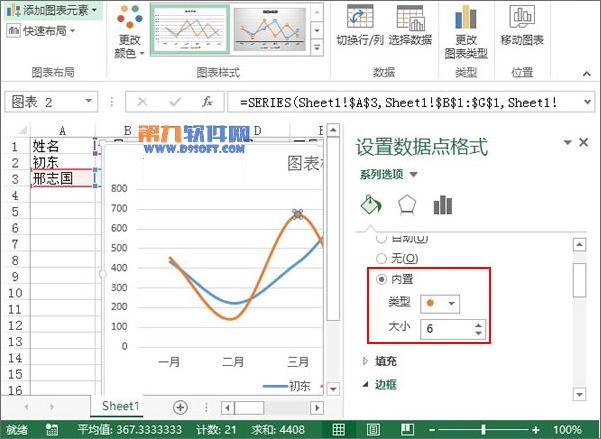
Task: Click the 大小 size input field
Action: click(447, 329)
